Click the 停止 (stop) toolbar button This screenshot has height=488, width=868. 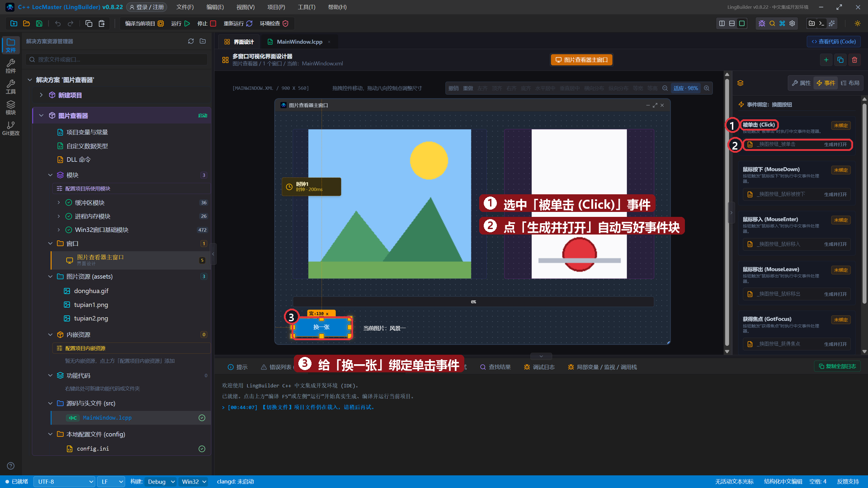click(207, 23)
